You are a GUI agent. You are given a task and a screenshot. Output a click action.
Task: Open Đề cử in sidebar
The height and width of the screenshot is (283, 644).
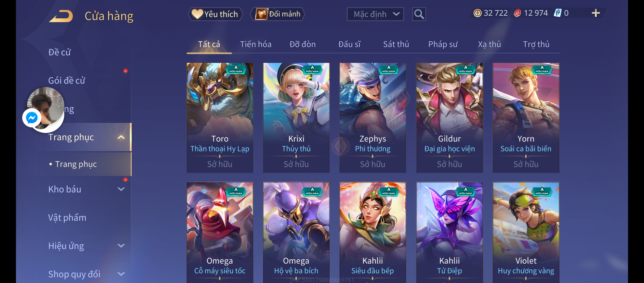[59, 52]
